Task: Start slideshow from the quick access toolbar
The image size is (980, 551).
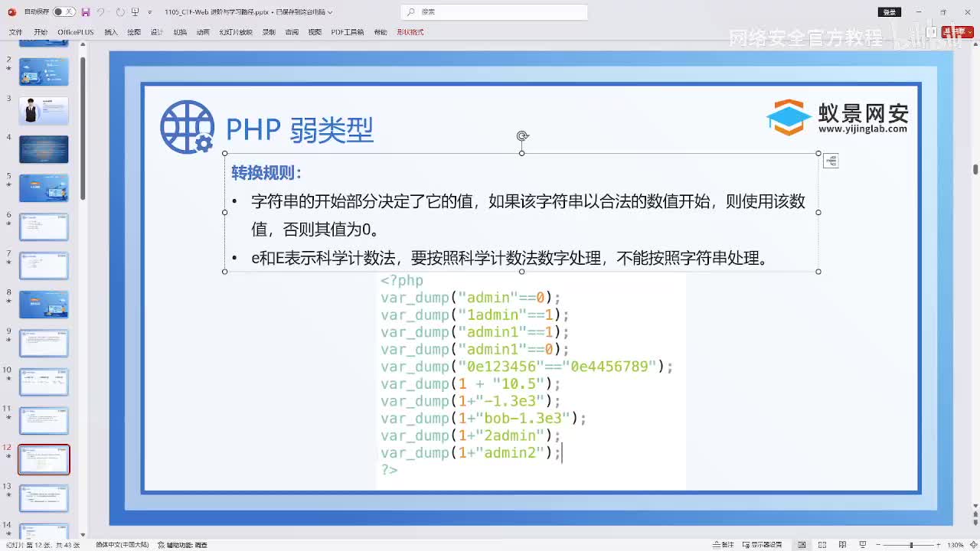Action: click(x=135, y=12)
